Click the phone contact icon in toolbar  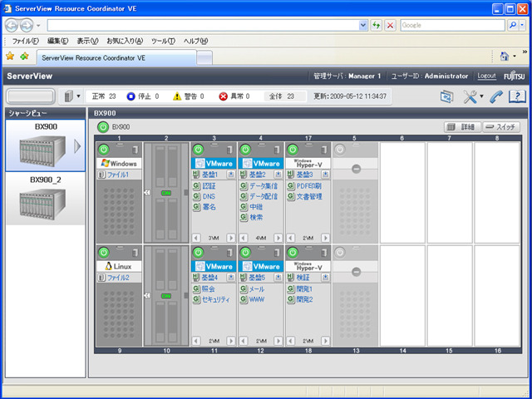[496, 97]
